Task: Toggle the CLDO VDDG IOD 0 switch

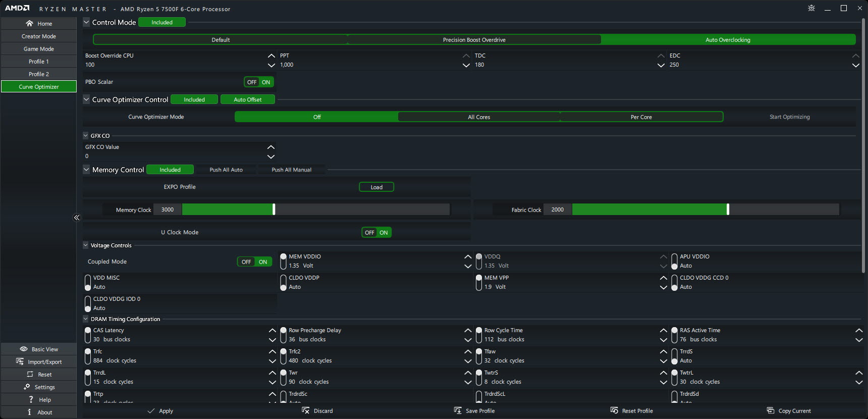Action: (x=88, y=303)
